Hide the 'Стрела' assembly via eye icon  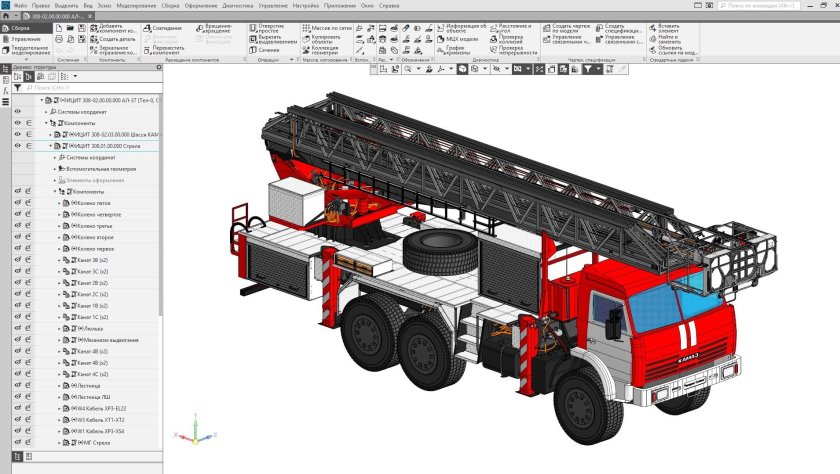click(x=17, y=145)
